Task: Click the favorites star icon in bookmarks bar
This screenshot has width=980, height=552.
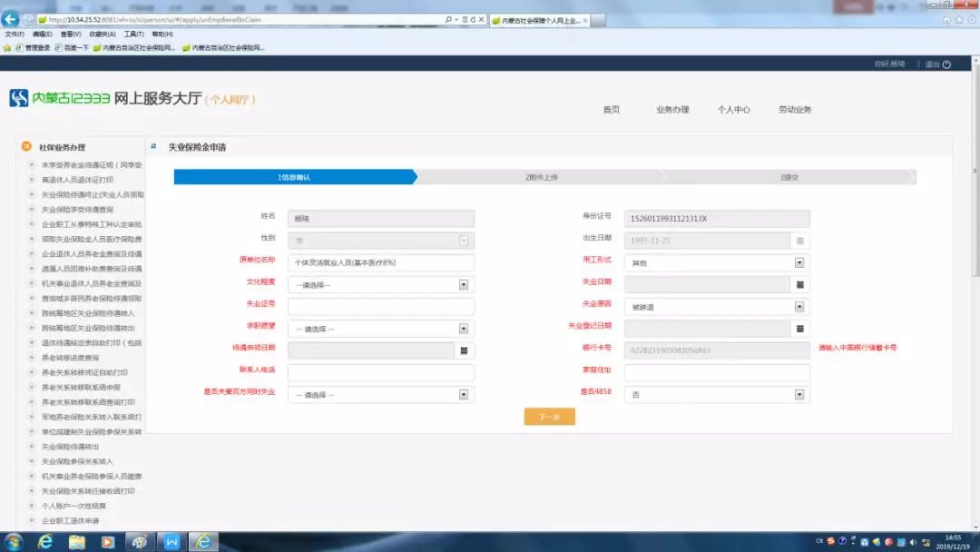Action: pos(7,47)
